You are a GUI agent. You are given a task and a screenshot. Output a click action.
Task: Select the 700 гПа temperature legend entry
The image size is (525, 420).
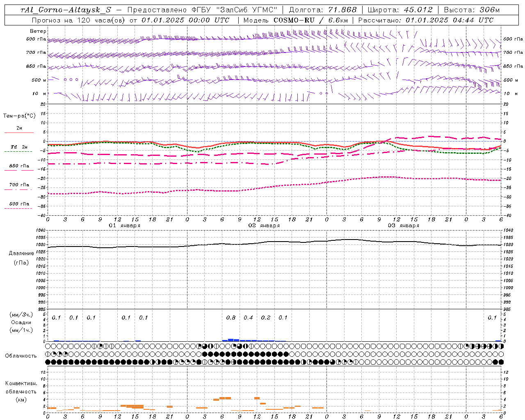tap(19, 185)
